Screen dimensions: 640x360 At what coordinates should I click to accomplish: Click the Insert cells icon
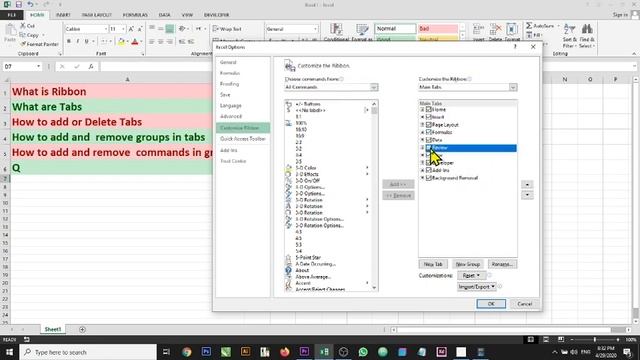pos(478,30)
